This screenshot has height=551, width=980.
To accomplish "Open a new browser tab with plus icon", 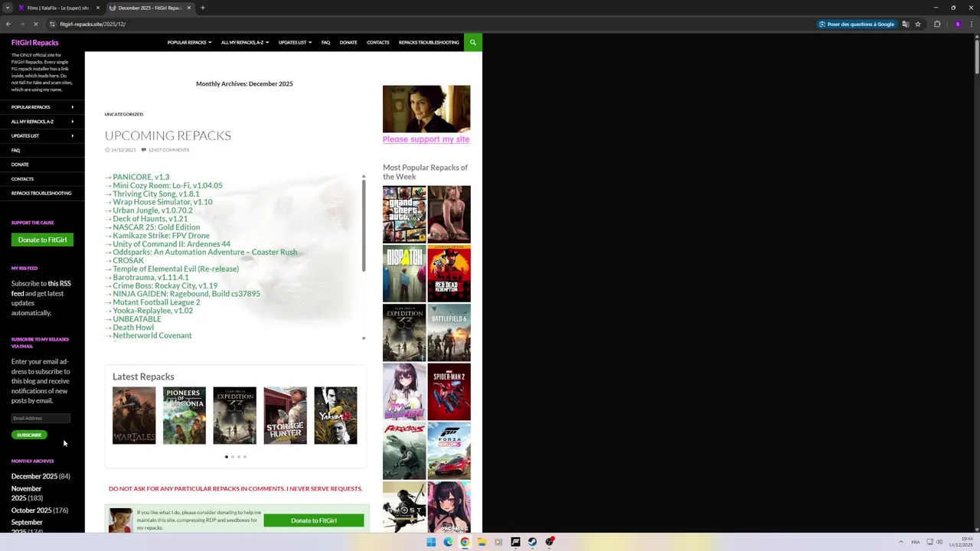I will click(202, 8).
